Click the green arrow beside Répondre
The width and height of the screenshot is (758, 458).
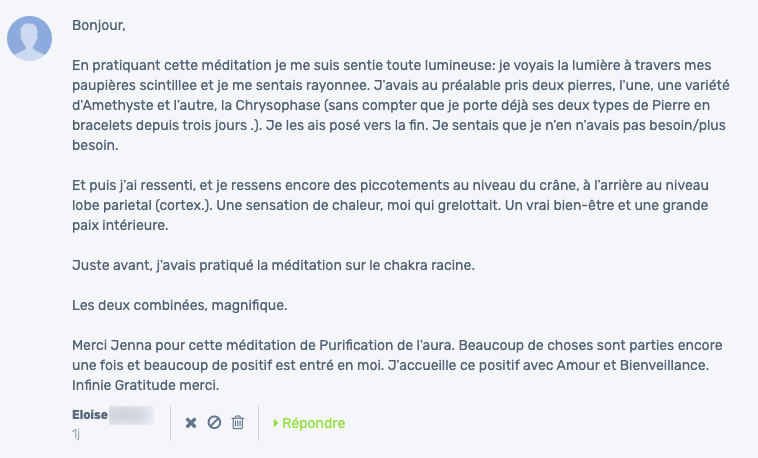[276, 423]
